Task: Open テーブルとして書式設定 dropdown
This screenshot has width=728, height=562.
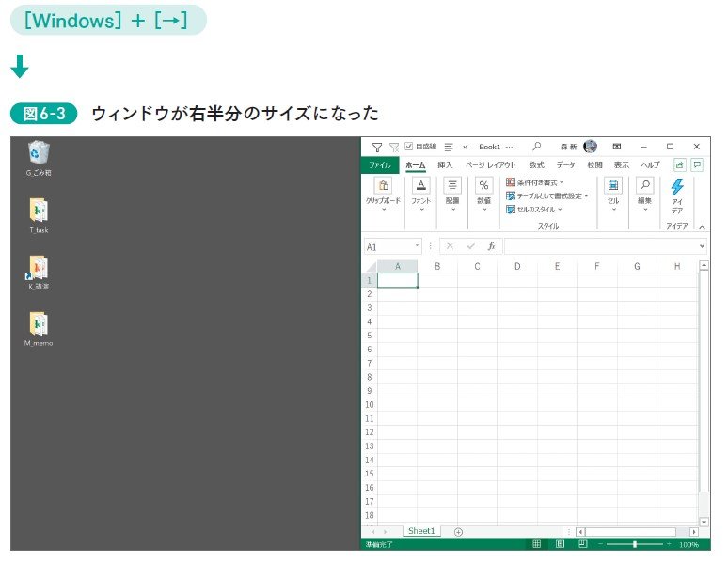Action: 547,195
